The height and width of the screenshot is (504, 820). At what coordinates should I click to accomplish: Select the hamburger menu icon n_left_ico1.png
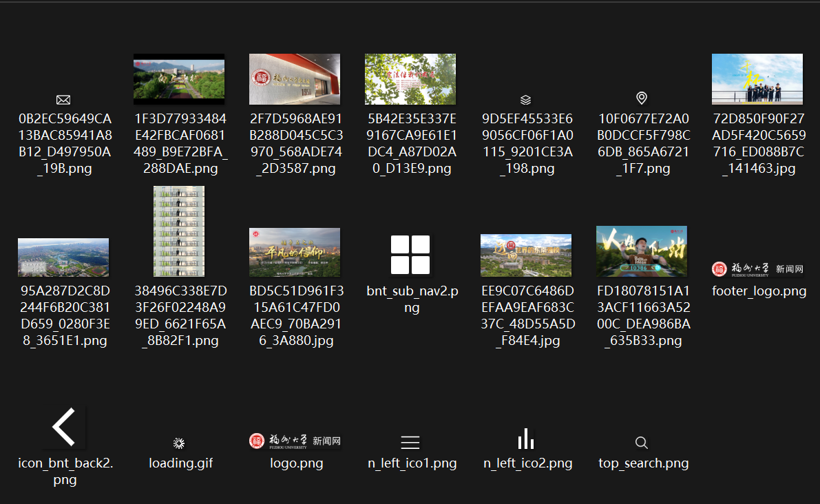point(410,443)
